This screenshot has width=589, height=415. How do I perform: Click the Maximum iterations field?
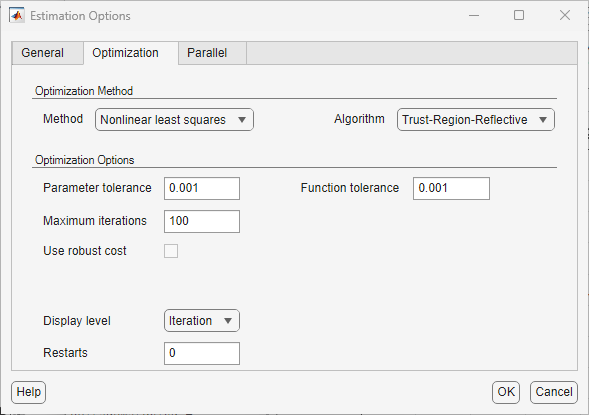202,221
